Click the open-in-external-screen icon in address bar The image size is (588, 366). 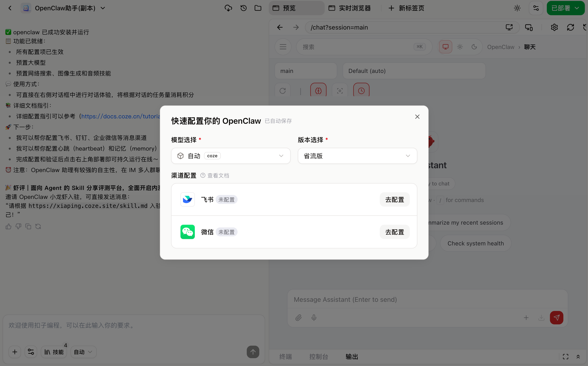click(x=509, y=27)
